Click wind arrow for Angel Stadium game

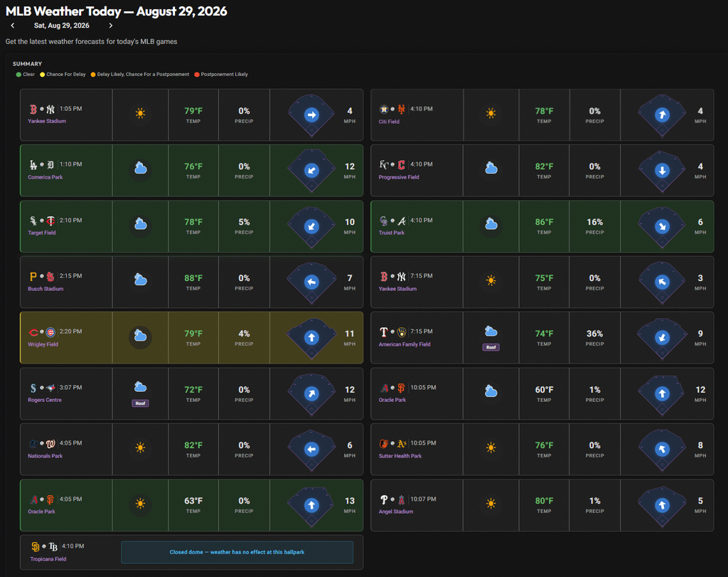tap(662, 505)
